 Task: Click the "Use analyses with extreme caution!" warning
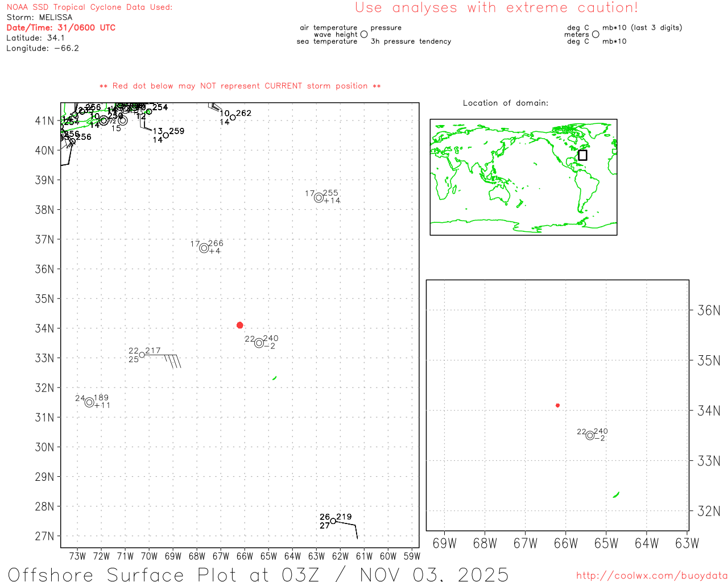[496, 8]
